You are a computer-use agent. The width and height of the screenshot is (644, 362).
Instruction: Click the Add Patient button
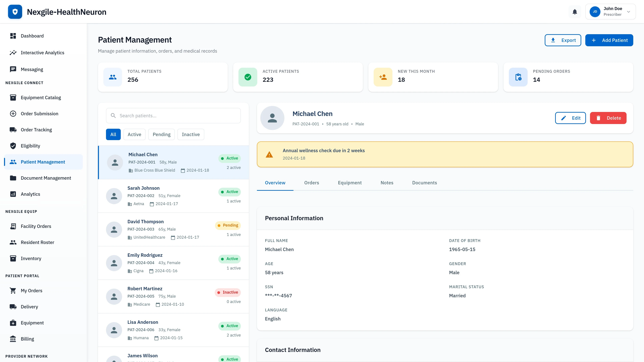click(x=609, y=40)
